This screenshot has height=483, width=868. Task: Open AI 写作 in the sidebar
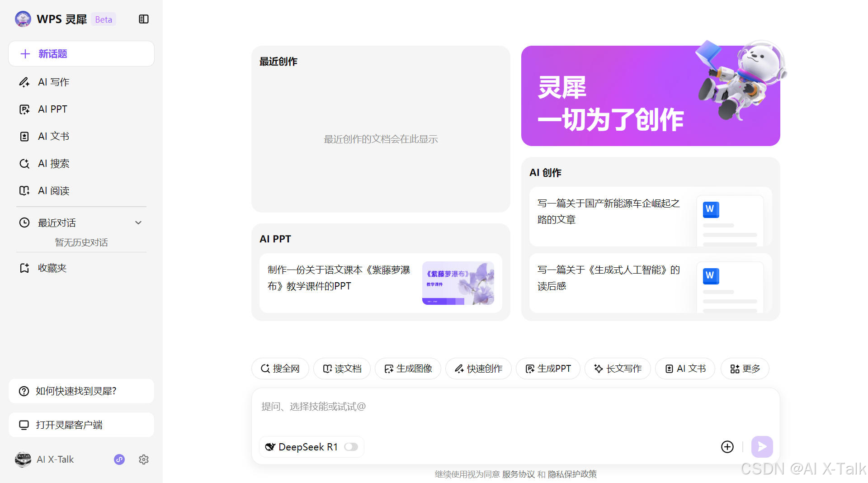[81, 82]
